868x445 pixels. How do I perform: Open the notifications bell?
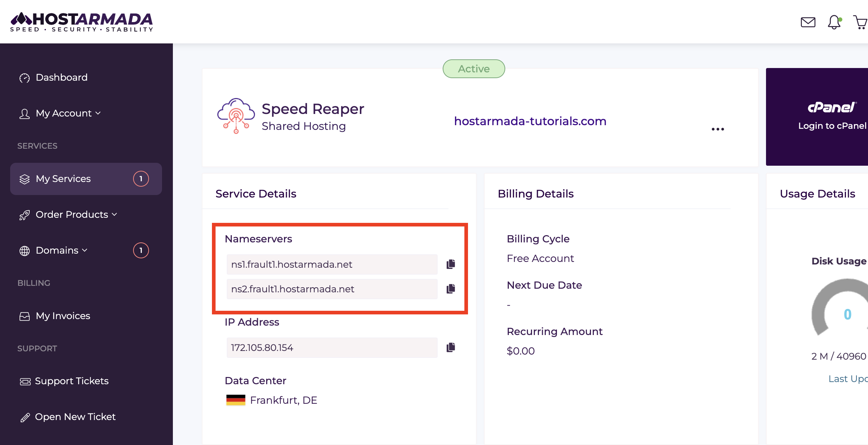[834, 22]
